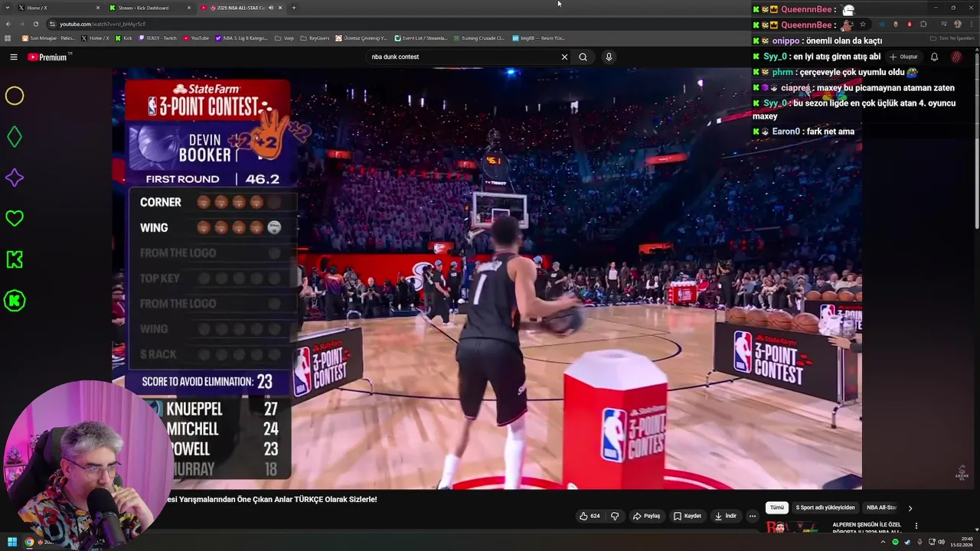Open the TEASY - Twitch bookmark
The height and width of the screenshot is (551, 980).
coord(158,37)
